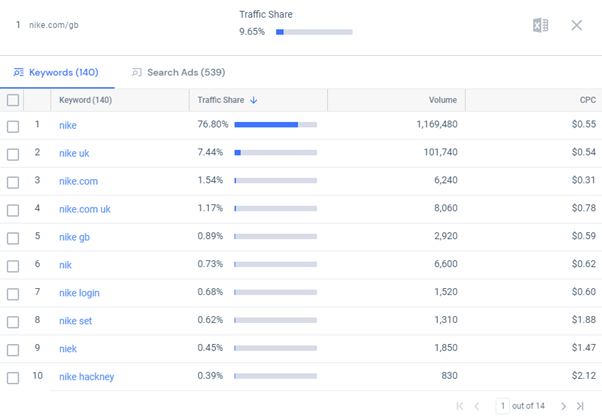Select the checkbox for nike uk row
602x419 pixels.
(13, 154)
